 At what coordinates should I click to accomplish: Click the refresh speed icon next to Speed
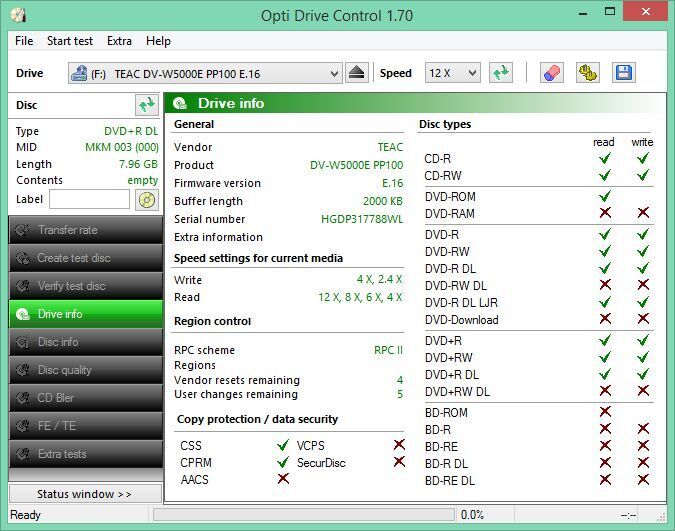coord(501,73)
